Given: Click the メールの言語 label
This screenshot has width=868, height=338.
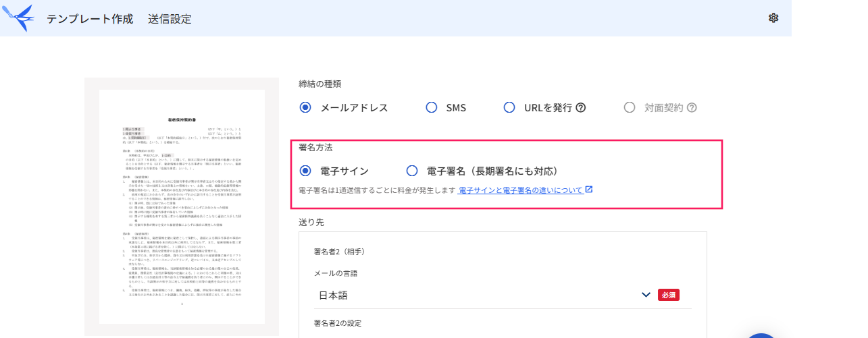Looking at the screenshot, I should [x=336, y=273].
